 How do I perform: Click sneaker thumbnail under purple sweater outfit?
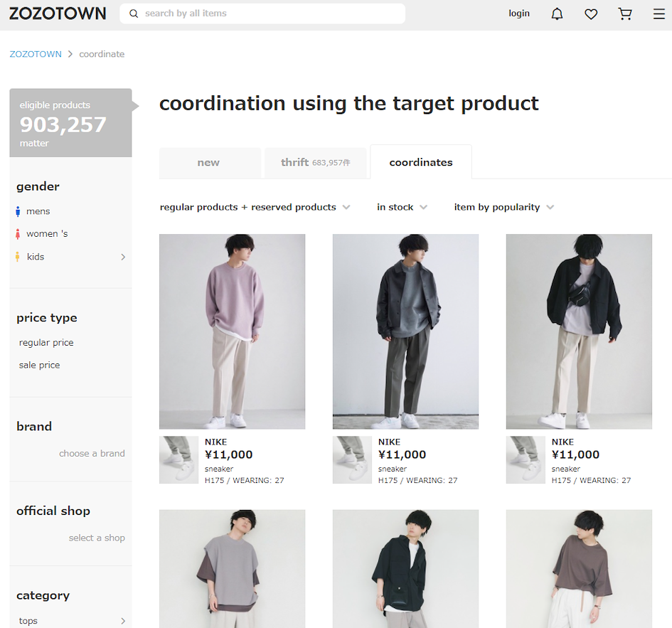point(178,460)
